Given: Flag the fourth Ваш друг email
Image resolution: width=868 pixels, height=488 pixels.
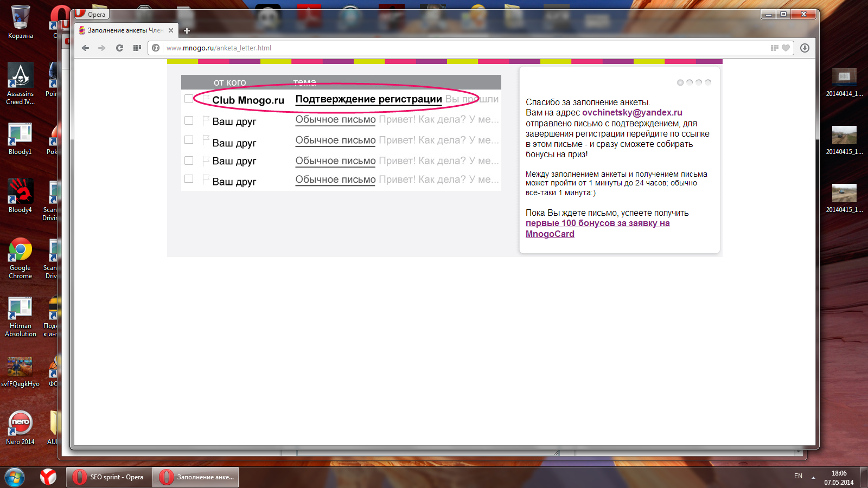Looking at the screenshot, I should 206,179.
